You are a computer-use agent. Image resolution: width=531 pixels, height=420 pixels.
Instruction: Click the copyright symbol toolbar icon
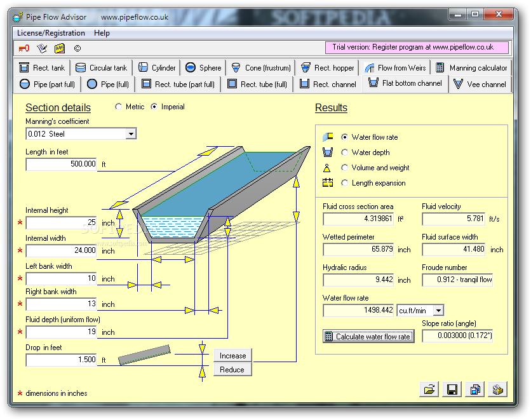77,48
